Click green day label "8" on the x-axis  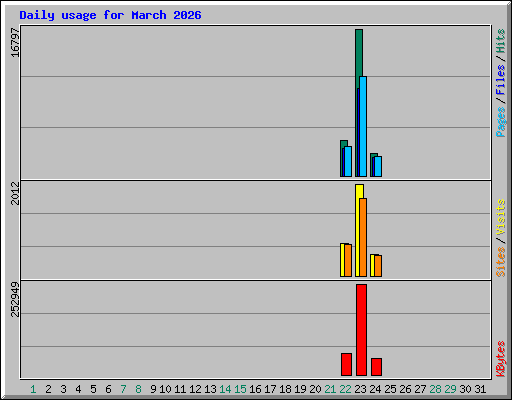coord(138,389)
